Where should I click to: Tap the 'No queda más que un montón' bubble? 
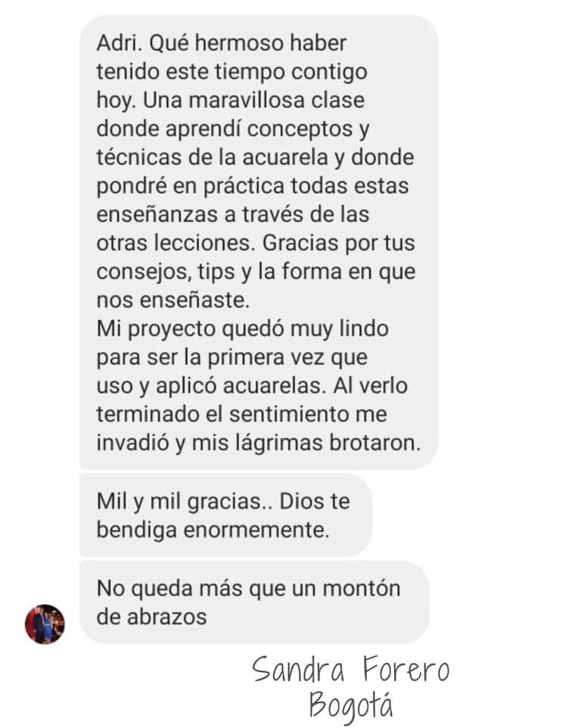click(254, 602)
